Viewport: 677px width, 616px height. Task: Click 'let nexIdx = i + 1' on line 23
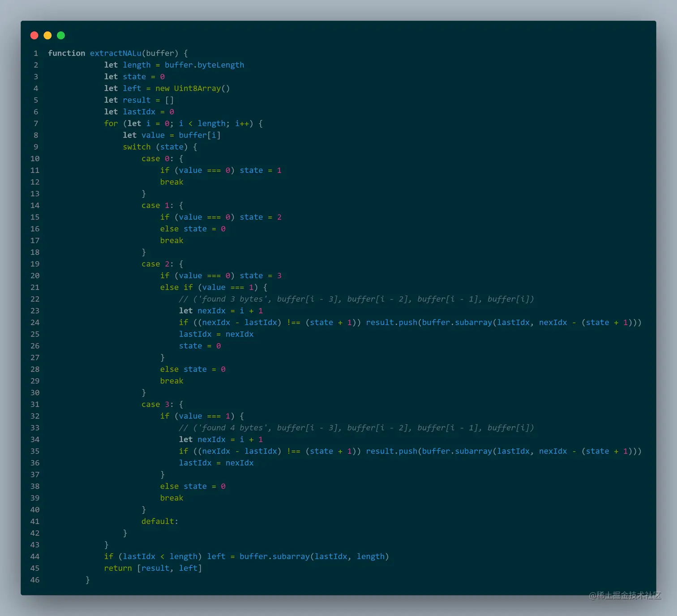coord(221,310)
